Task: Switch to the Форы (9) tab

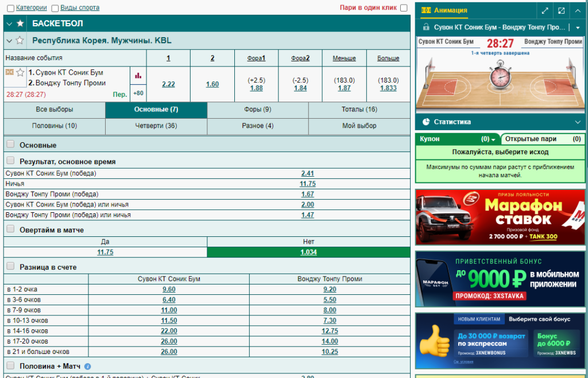Action: coord(258,110)
